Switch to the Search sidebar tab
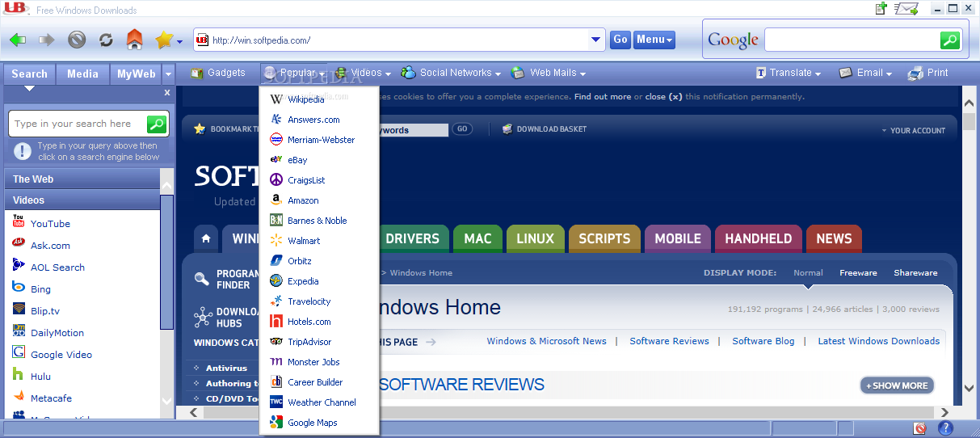The width and height of the screenshot is (980, 438). point(30,74)
